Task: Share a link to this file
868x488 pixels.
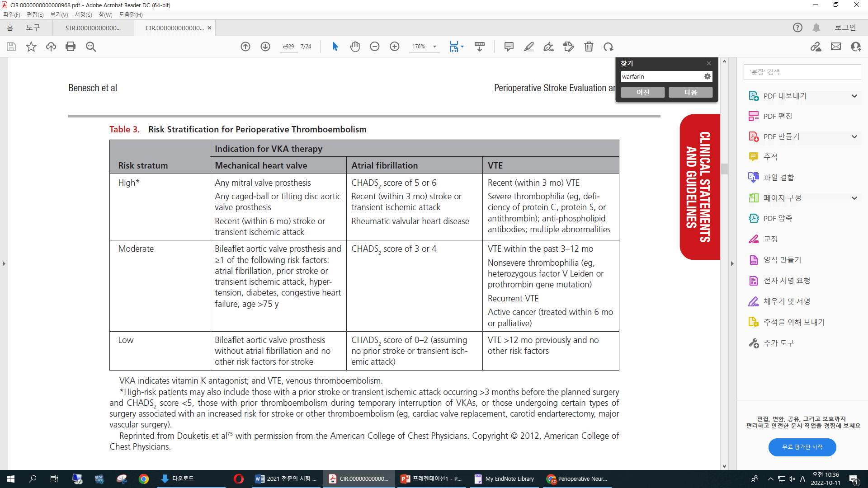Action: [816, 47]
